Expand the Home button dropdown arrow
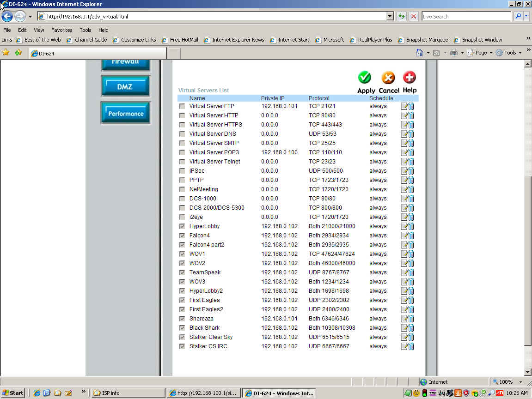The height and width of the screenshot is (399, 532). (x=428, y=53)
